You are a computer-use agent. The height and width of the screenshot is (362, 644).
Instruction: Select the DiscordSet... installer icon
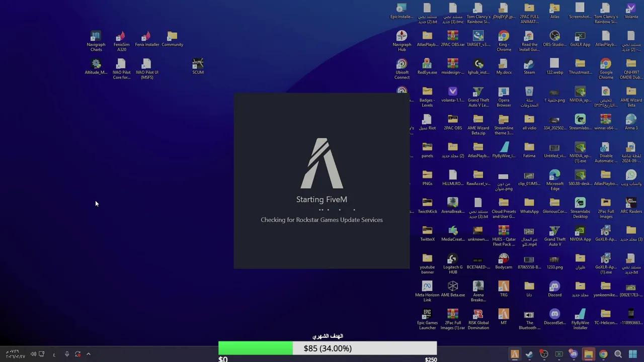[x=554, y=317]
